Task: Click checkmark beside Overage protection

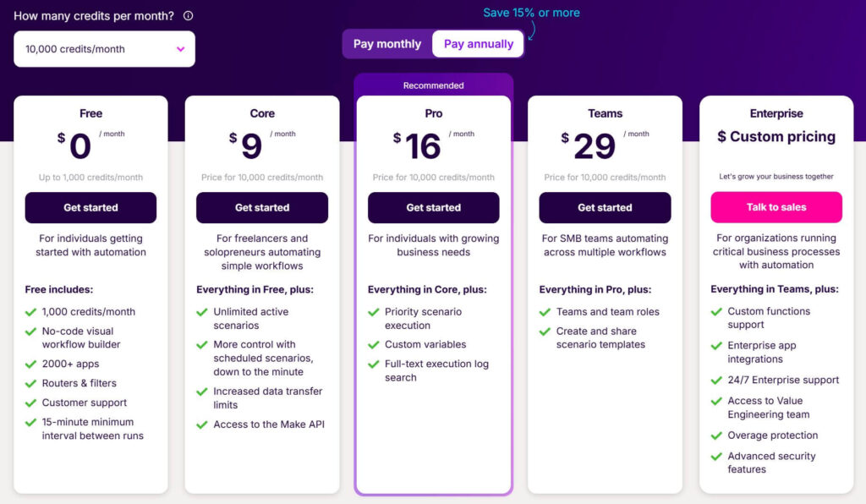Action: (x=717, y=436)
